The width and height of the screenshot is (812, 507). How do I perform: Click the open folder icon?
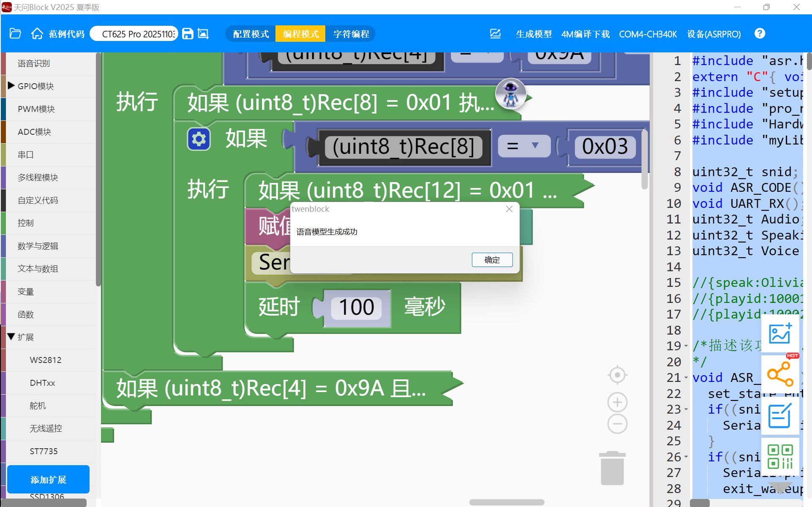(x=15, y=34)
